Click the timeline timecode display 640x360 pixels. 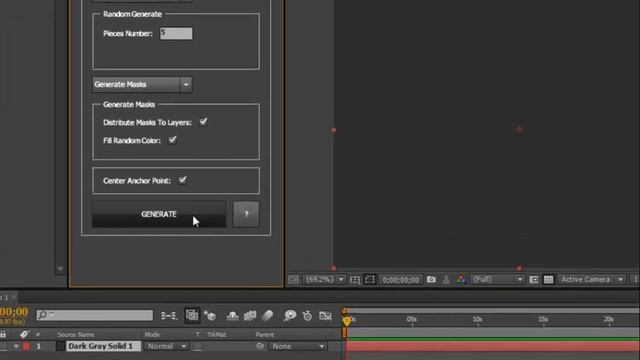pos(14,312)
